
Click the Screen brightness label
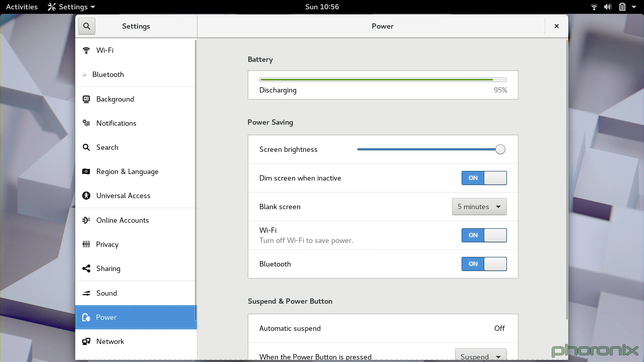pos(288,149)
